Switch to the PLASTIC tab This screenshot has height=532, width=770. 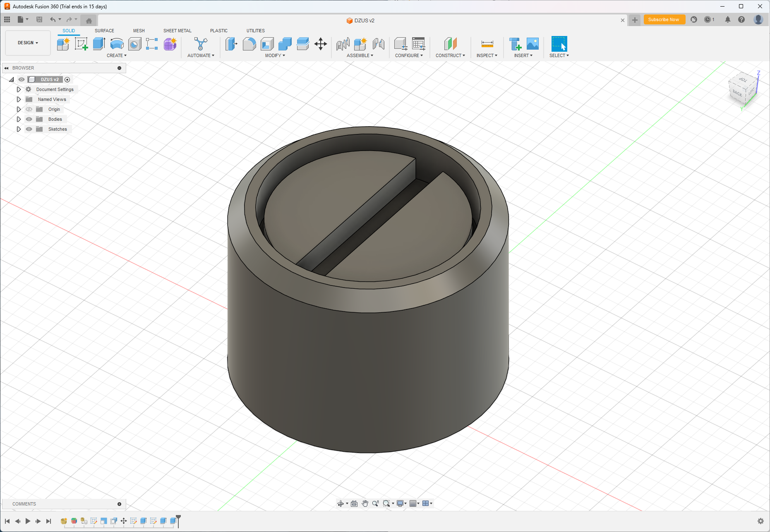click(x=219, y=31)
